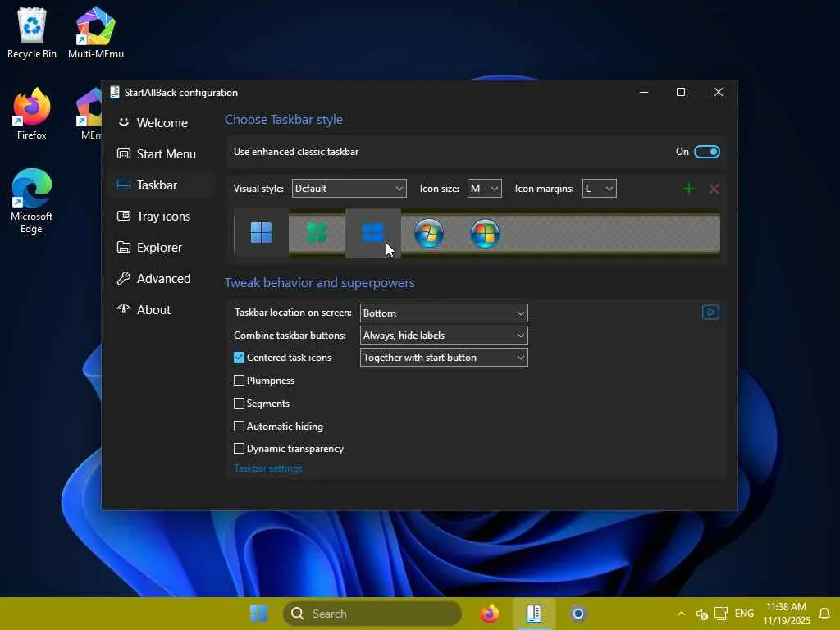This screenshot has width=840, height=630.
Task: Open the notification bell in tray
Action: pyautogui.click(x=824, y=614)
